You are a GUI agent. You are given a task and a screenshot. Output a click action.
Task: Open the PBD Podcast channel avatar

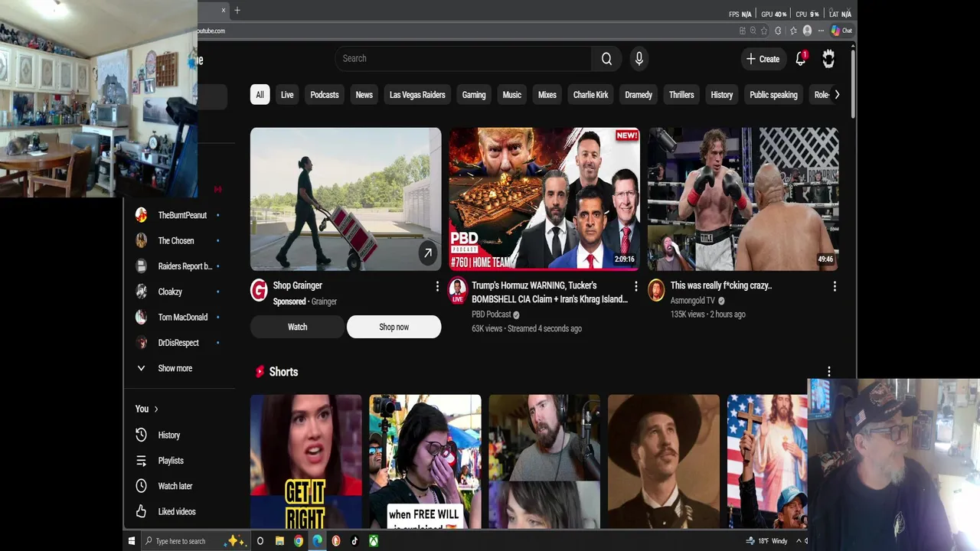point(458,290)
